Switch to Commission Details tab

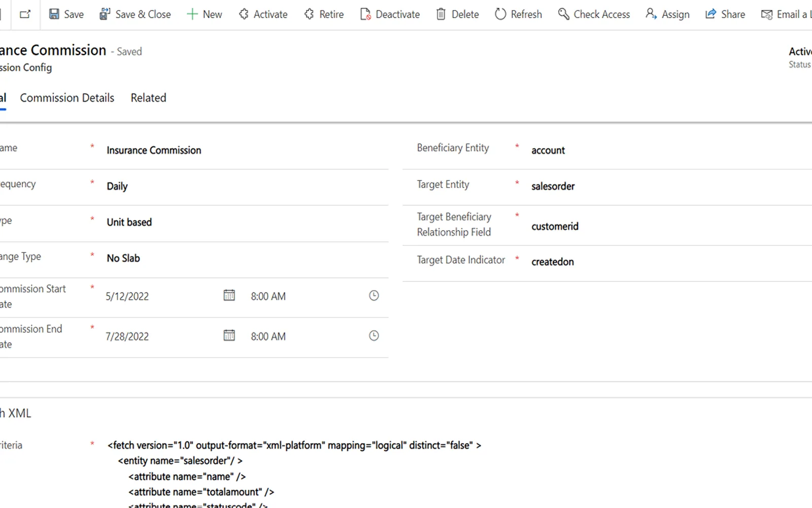click(x=67, y=98)
